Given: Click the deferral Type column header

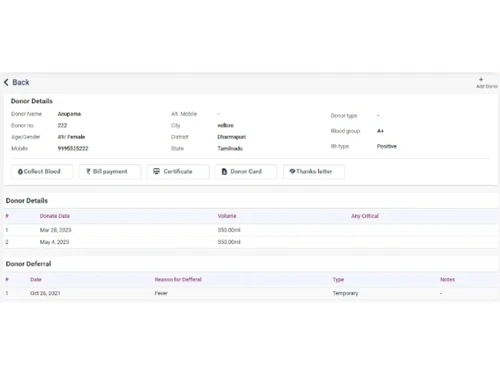Looking at the screenshot, I should (x=338, y=280).
